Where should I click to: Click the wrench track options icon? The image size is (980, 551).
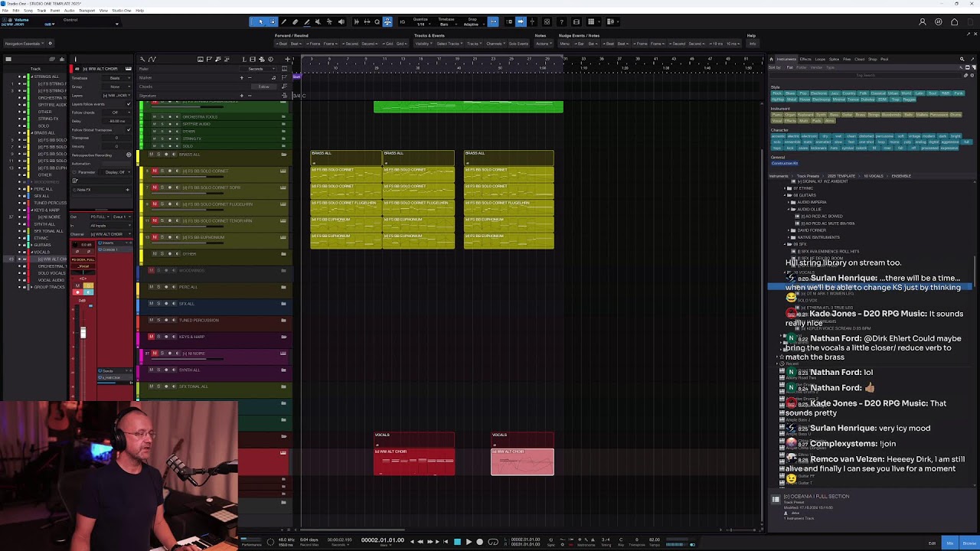tap(143, 59)
